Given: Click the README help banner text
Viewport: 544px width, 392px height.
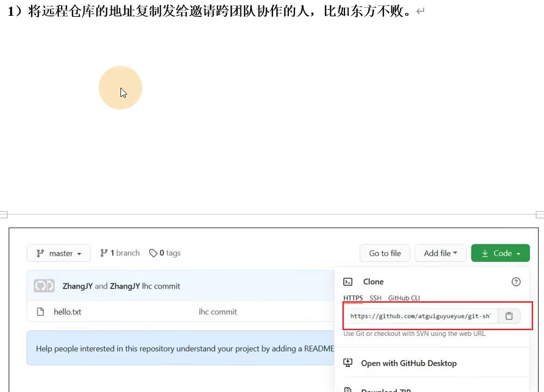Looking at the screenshot, I should [x=185, y=348].
